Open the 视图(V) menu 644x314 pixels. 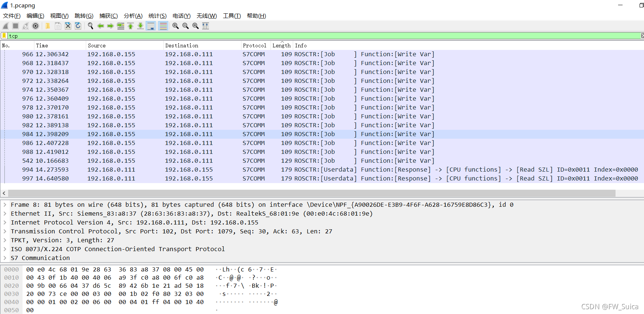pyautogui.click(x=60, y=16)
